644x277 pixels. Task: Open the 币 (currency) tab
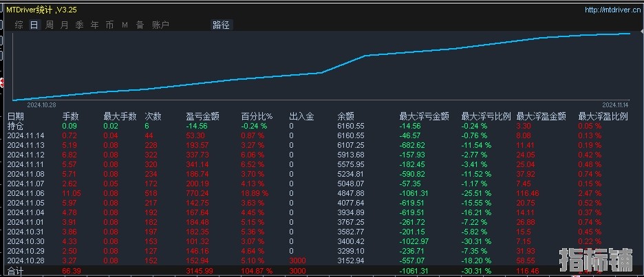(x=109, y=25)
